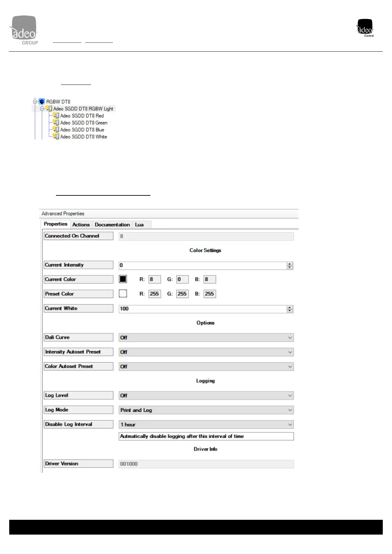Open the Current Color black swatch
Viewport: 392px width, 554px height.
pyautogui.click(x=123, y=279)
